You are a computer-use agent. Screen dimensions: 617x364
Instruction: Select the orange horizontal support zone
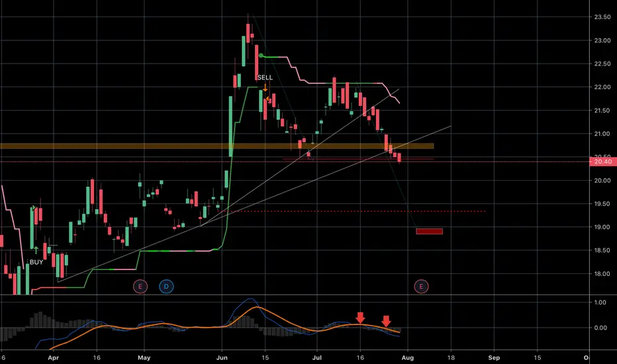tap(216, 146)
